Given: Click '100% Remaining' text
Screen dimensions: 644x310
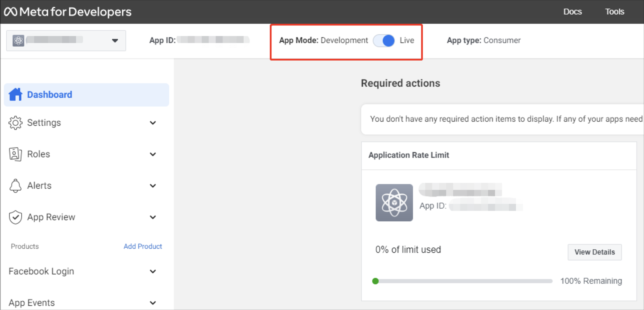Looking at the screenshot, I should (x=591, y=281).
